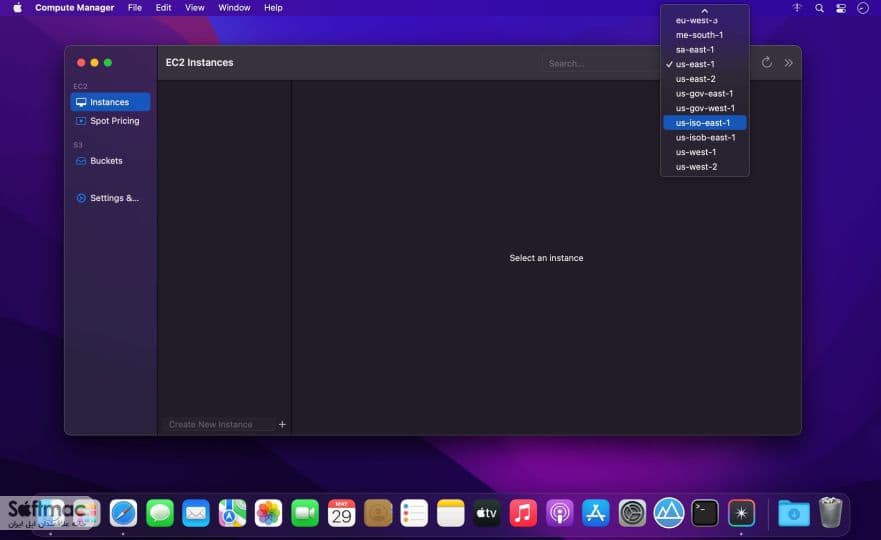
Task: Click the refresh icon in toolbar
Action: [766, 62]
